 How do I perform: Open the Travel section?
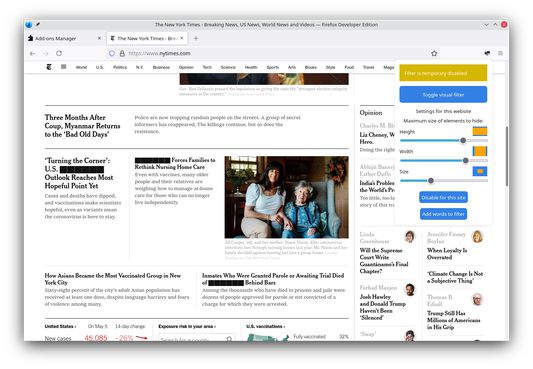tap(368, 67)
